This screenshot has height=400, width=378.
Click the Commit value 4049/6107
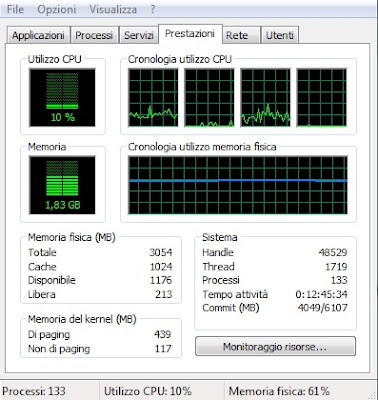click(322, 308)
